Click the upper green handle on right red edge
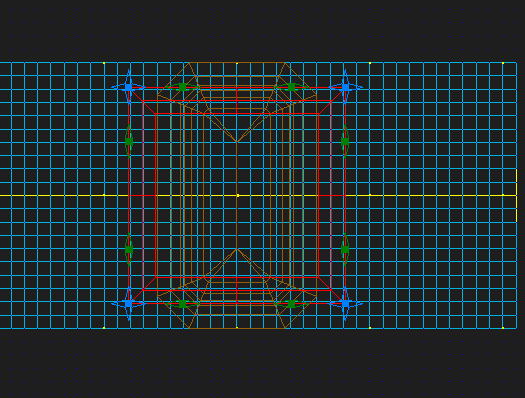 click(x=345, y=141)
